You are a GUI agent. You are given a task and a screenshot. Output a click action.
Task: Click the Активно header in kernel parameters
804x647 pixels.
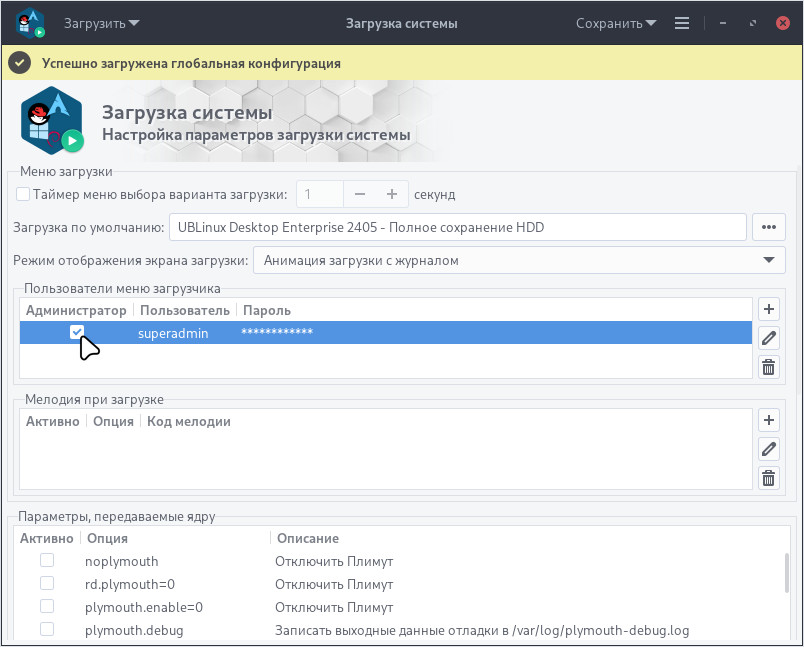(47, 539)
